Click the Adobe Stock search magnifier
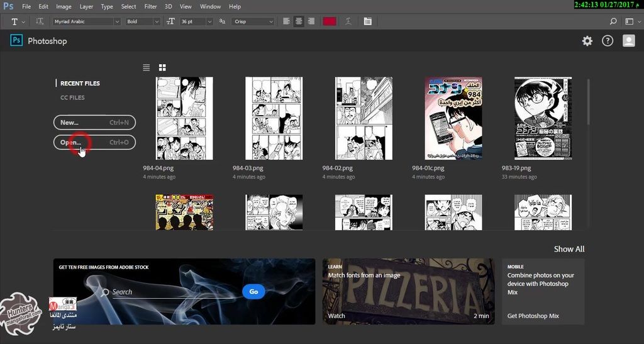The image size is (644, 344). tap(105, 292)
